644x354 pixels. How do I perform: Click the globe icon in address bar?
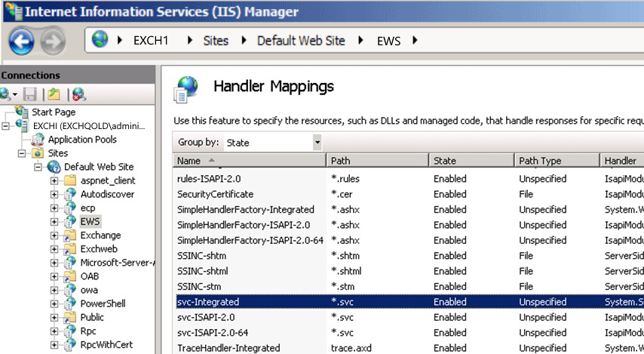[100, 39]
